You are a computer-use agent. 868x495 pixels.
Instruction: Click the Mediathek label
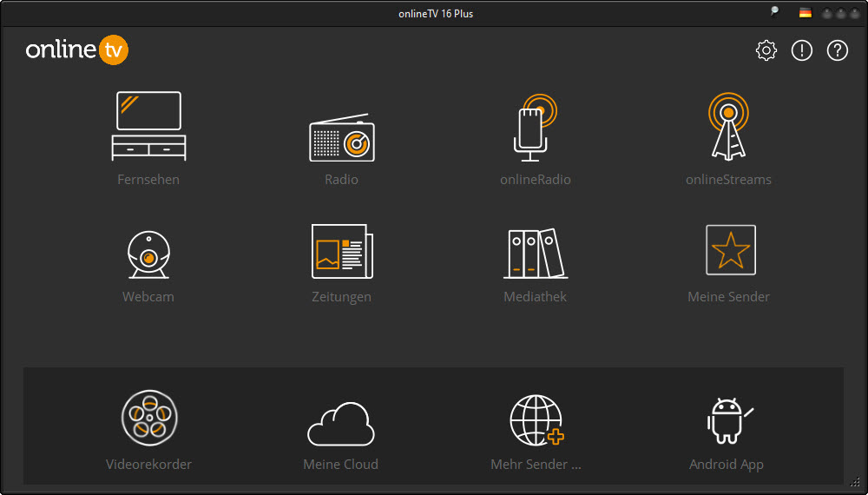point(535,297)
